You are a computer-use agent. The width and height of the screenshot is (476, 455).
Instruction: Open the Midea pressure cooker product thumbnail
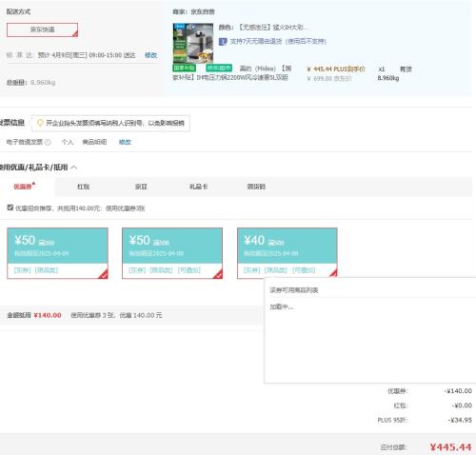pos(193,43)
